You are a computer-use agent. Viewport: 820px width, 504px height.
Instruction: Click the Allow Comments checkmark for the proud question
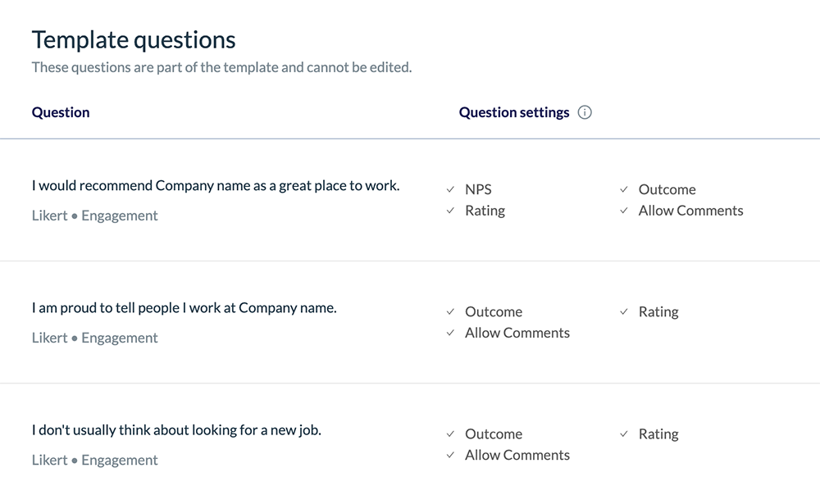450,333
